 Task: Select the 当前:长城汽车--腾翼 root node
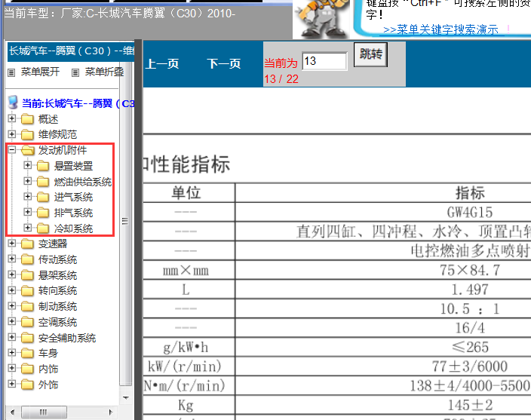pos(78,103)
